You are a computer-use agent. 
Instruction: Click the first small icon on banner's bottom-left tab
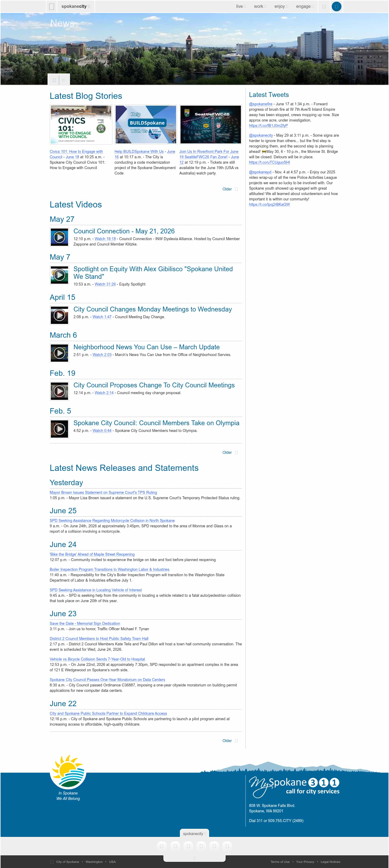pos(54,80)
